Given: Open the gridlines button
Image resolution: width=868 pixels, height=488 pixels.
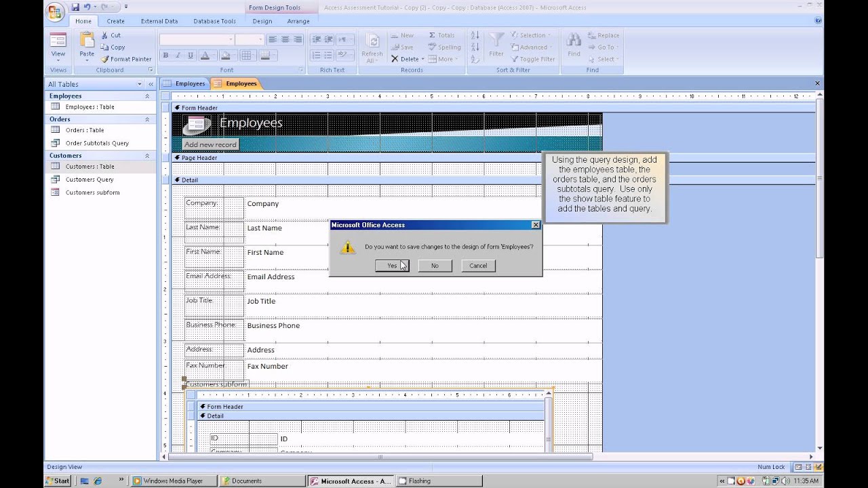Looking at the screenshot, I should (248, 56).
